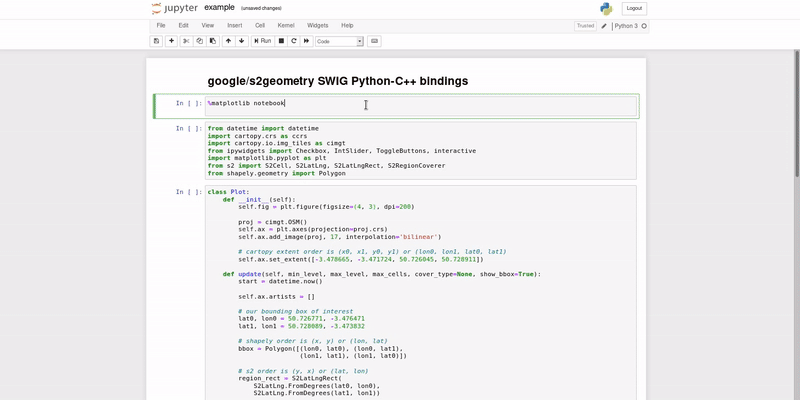800x400 pixels.
Task: Click the comment '# shapely order is (x, y)'
Action: pyautogui.click(x=313, y=341)
